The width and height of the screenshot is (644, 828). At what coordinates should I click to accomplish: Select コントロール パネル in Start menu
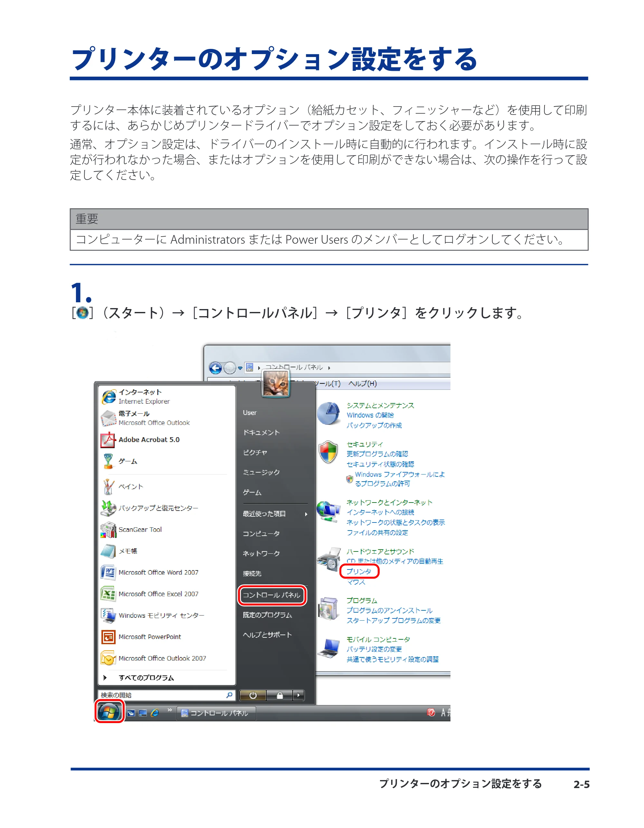[x=271, y=595]
